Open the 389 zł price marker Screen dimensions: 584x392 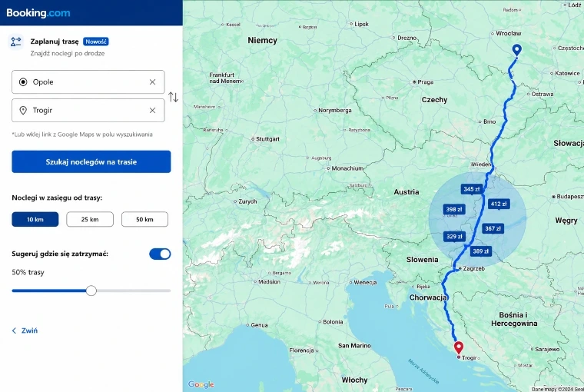pos(481,251)
